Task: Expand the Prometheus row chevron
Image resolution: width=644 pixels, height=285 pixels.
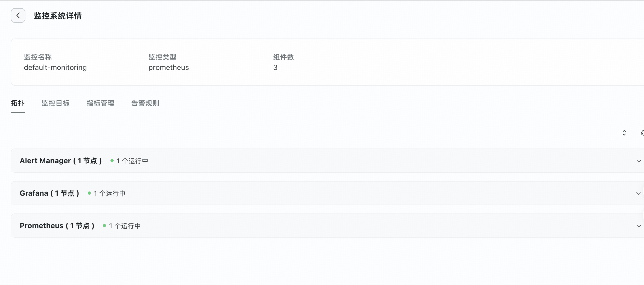Action: pyautogui.click(x=639, y=226)
